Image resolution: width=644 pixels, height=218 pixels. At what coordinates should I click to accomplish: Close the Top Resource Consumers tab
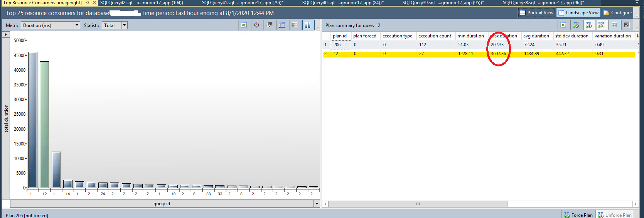94,3
